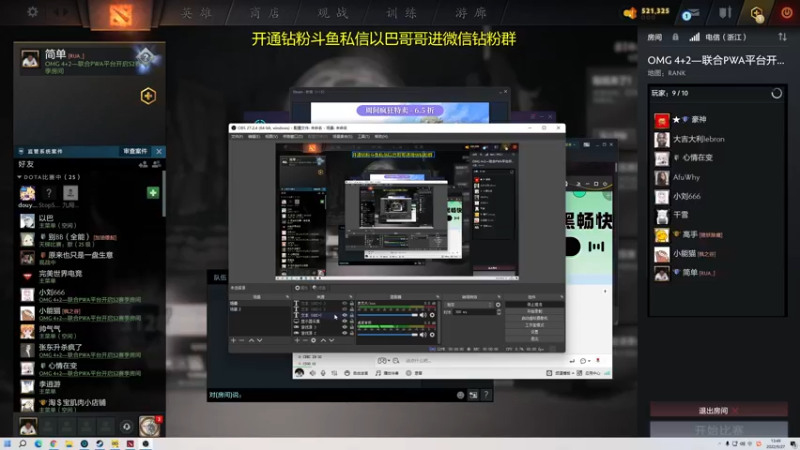The image size is (800, 450).
Task: Toggle visibility eye of display capture source in OBS
Action: [x=344, y=321]
